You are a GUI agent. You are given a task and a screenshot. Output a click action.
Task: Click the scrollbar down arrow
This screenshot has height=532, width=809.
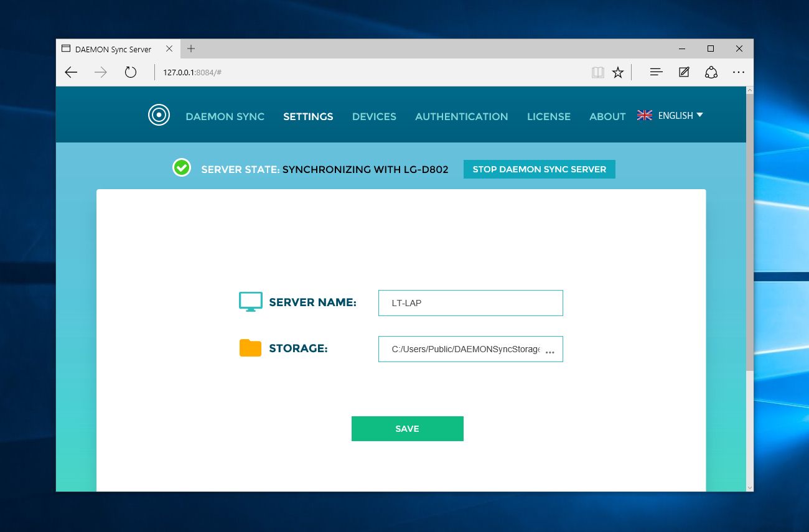(x=749, y=487)
